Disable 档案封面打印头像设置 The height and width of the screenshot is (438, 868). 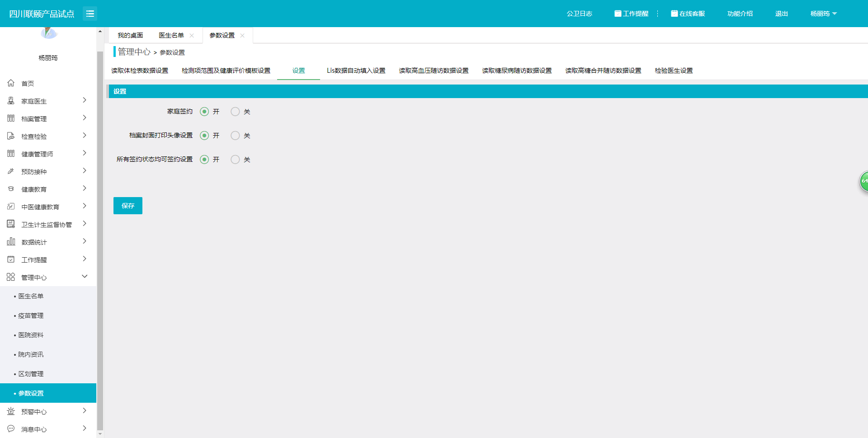click(x=235, y=136)
